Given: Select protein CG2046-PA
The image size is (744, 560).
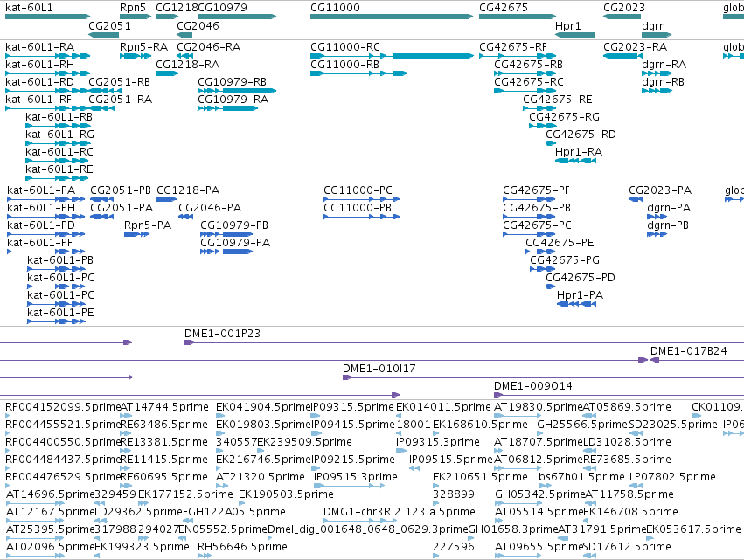Looking at the screenshot, I should (186, 217).
